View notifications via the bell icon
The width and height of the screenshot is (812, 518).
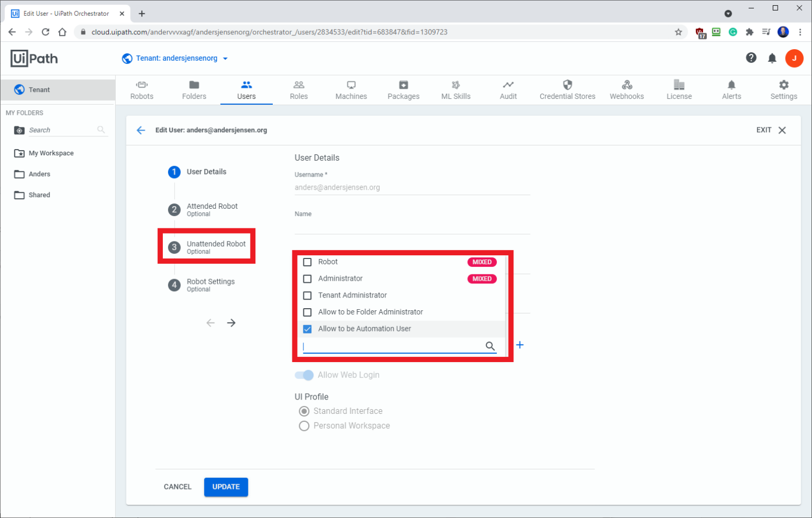pos(772,58)
